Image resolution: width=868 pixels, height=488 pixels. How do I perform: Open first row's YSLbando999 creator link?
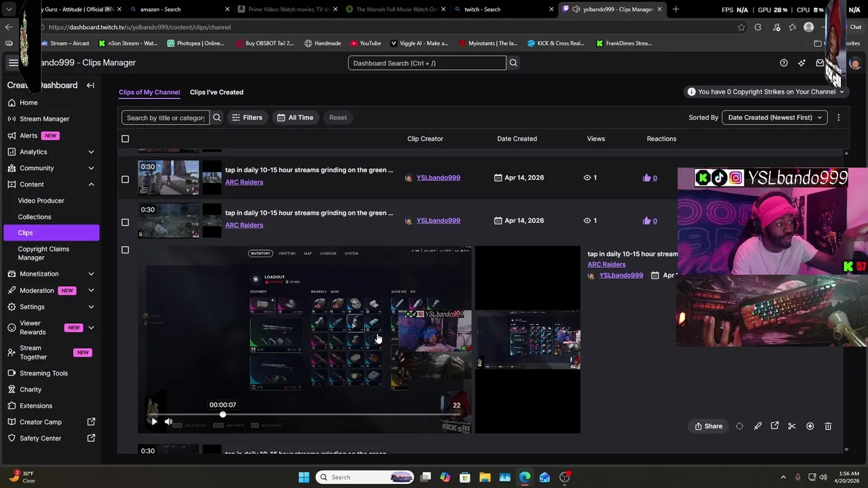[x=438, y=178]
